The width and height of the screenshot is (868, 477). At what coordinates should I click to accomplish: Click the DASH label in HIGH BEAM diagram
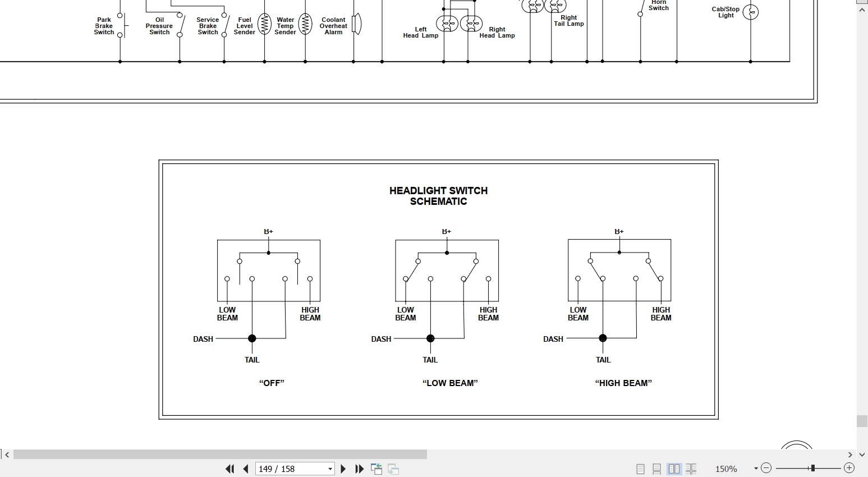[553, 339]
